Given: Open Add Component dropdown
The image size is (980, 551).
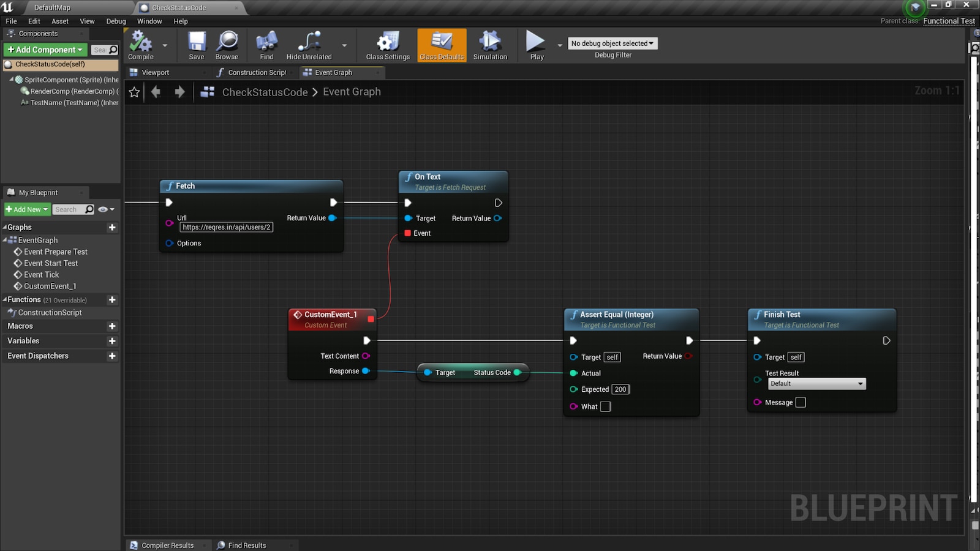Looking at the screenshot, I should 45,50.
